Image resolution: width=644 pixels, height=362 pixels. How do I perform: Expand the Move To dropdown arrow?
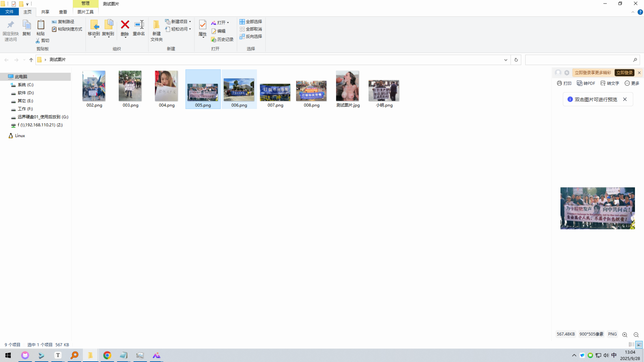94,37
